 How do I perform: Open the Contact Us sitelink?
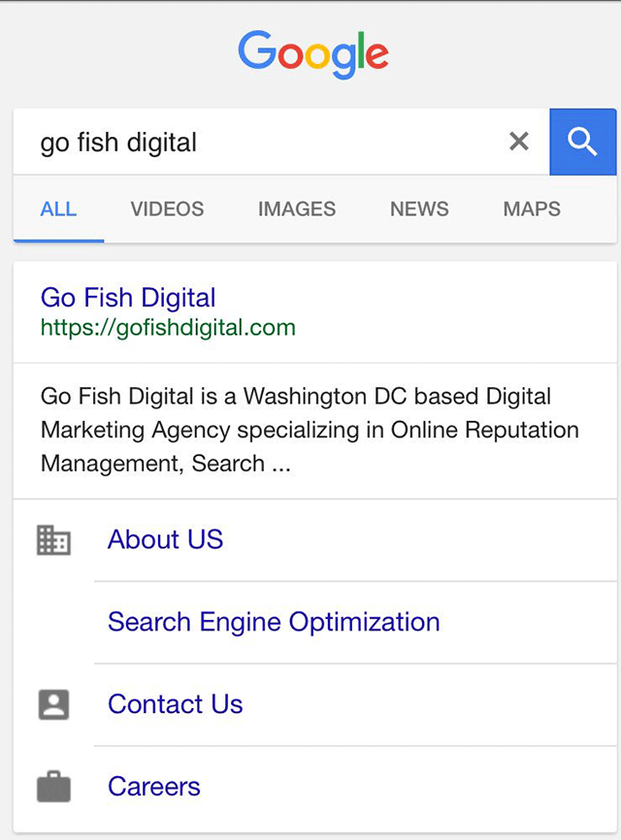coord(175,704)
